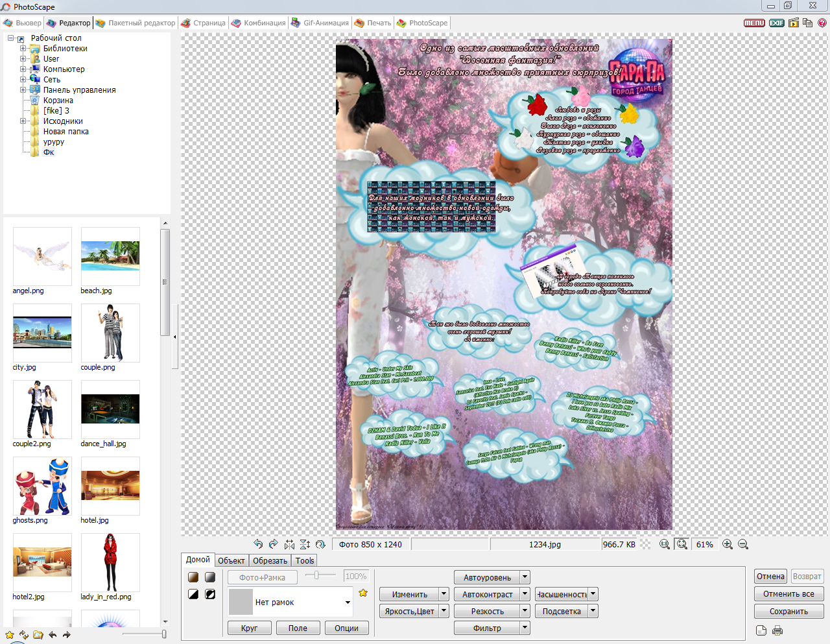
Task: Show EXIF information via EXIF icon
Action: click(x=777, y=23)
